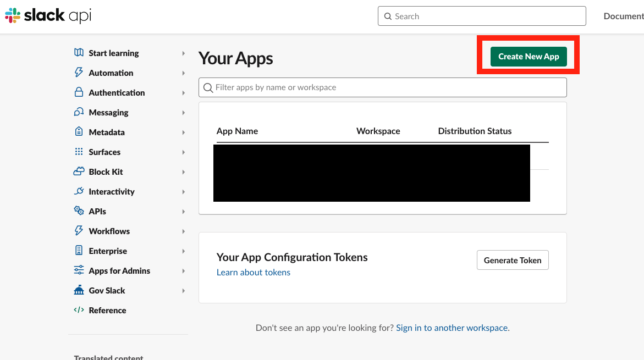Click the Automation lightning bolt icon
Viewport: 644px width, 360px height.
pyautogui.click(x=79, y=73)
